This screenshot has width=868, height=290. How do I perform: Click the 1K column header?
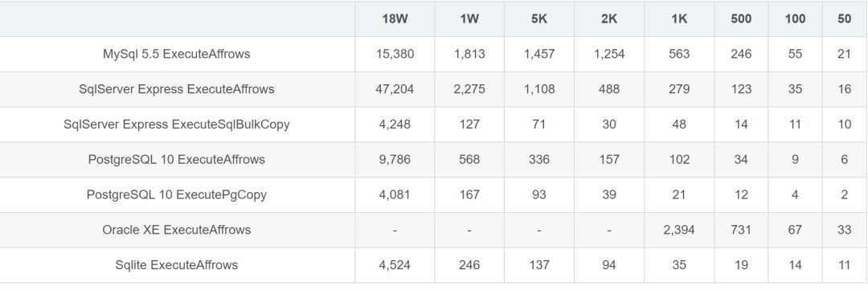pos(678,18)
